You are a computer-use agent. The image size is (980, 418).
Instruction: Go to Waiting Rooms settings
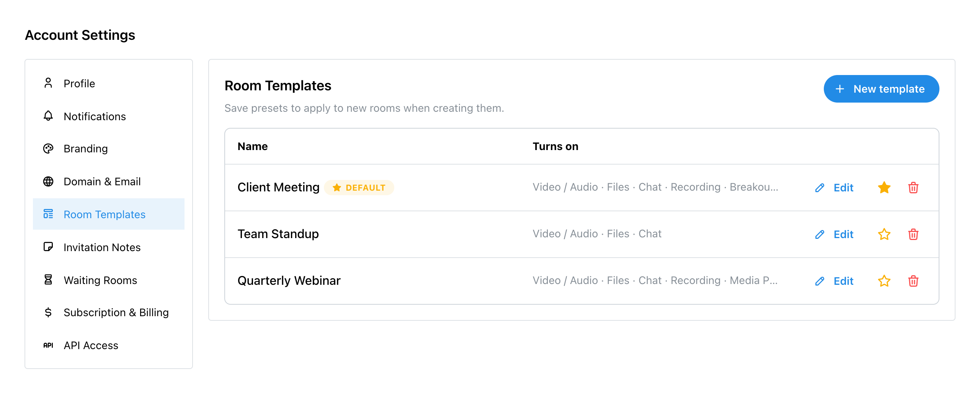point(109,280)
